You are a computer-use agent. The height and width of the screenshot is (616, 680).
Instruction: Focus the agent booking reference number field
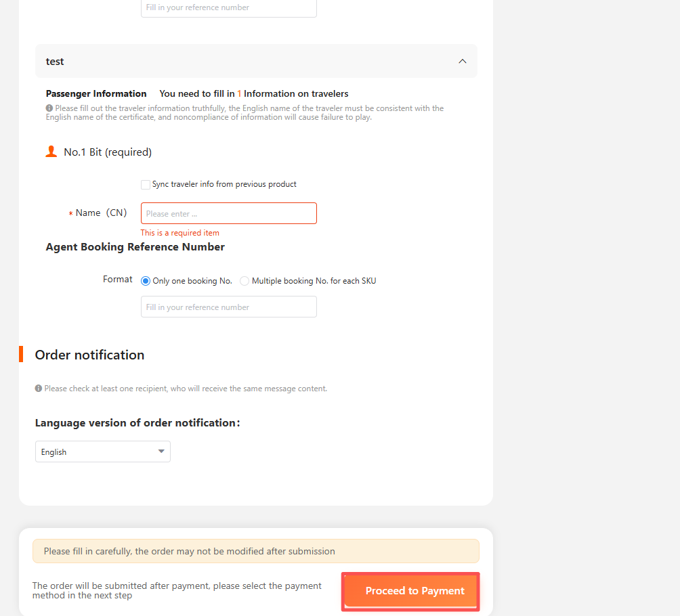[228, 307]
